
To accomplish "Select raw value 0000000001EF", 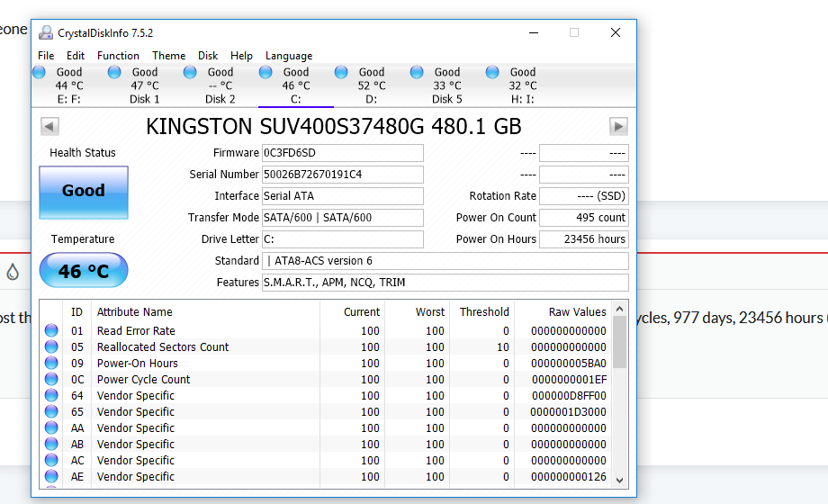I will pyautogui.click(x=569, y=379).
